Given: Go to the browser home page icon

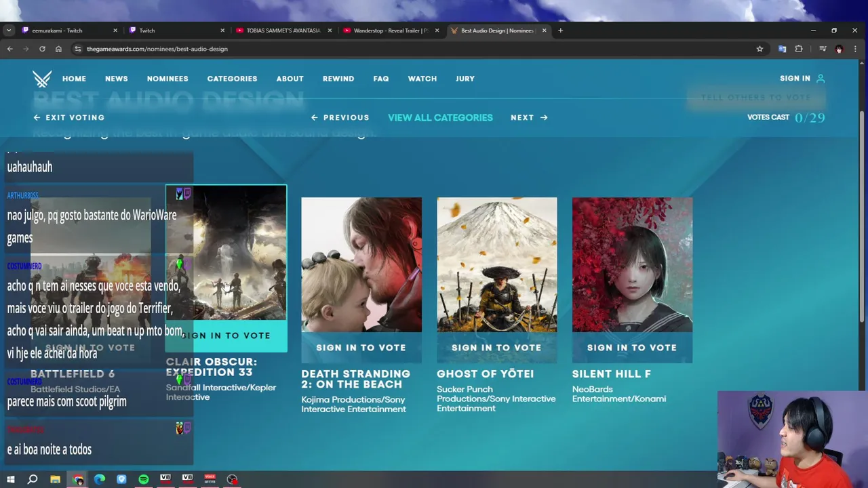Looking at the screenshot, I should 58,49.
